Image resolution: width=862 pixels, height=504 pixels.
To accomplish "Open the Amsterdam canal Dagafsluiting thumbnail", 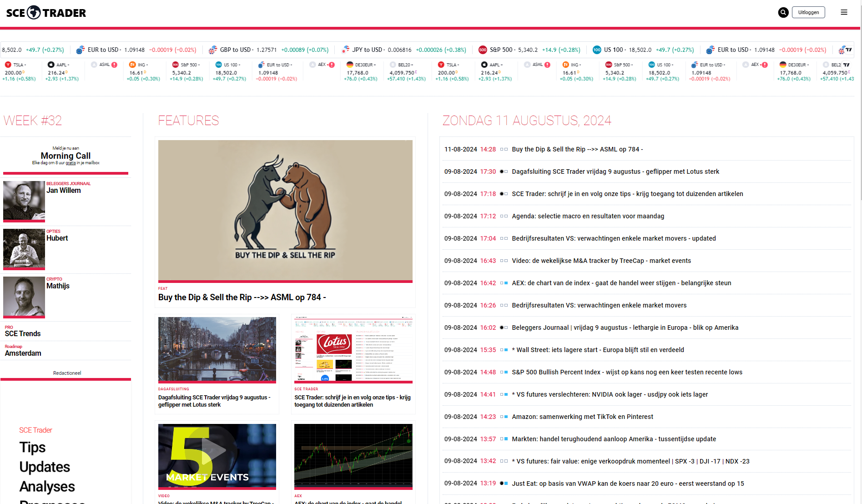I will 217,349.
